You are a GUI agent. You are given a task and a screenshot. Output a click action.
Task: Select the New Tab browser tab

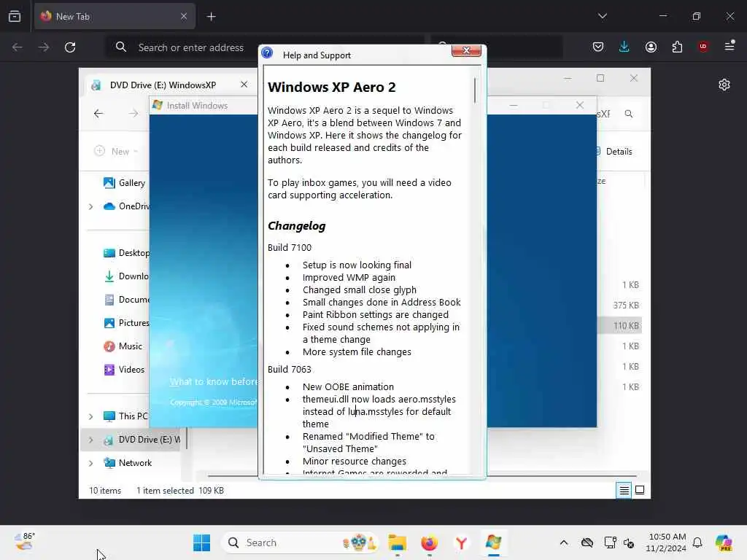coord(115,16)
